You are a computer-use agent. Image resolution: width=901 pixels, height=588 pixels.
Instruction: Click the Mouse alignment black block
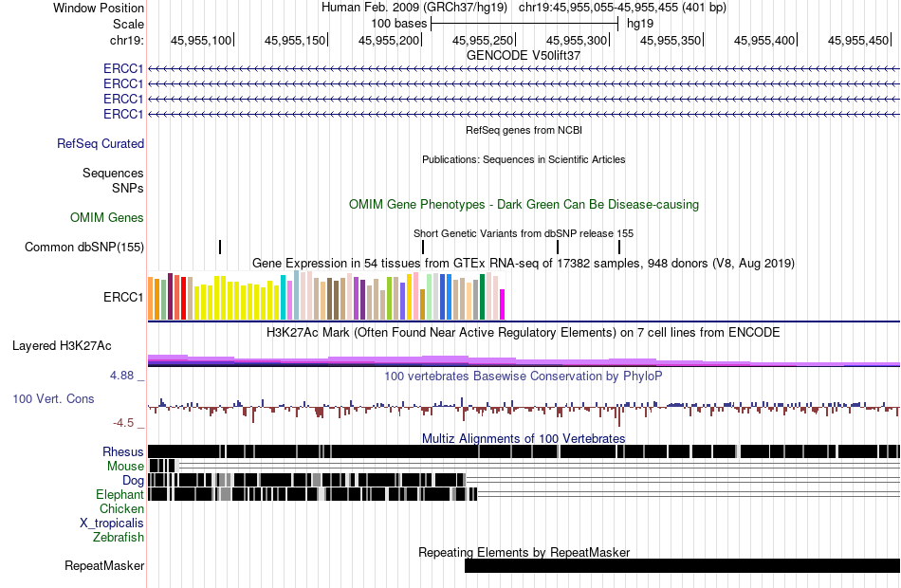162,467
